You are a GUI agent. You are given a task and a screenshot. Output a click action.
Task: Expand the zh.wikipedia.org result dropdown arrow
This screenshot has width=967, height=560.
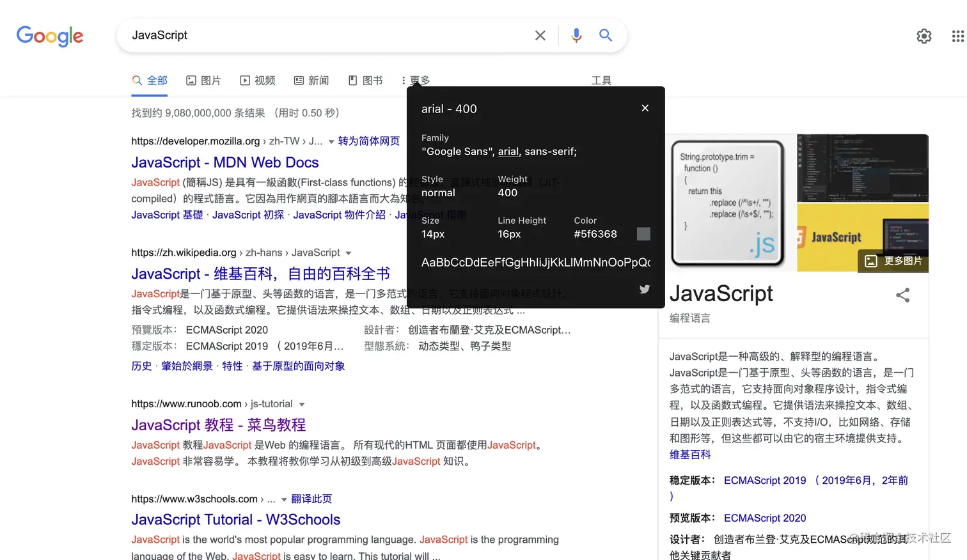pos(348,253)
